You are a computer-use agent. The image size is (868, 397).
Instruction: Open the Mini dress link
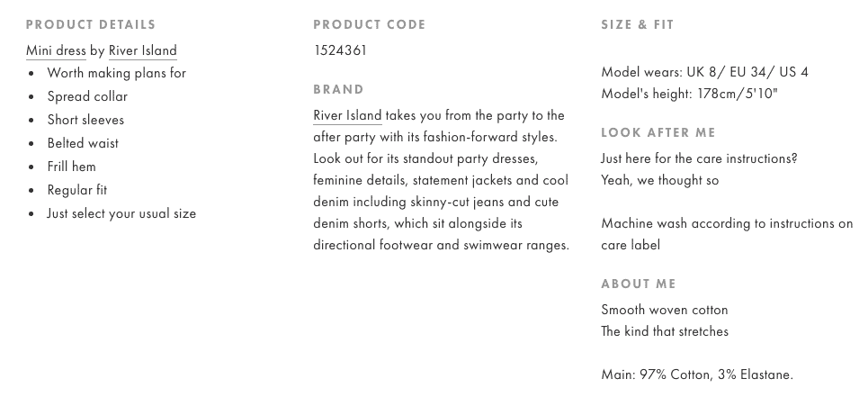click(56, 50)
